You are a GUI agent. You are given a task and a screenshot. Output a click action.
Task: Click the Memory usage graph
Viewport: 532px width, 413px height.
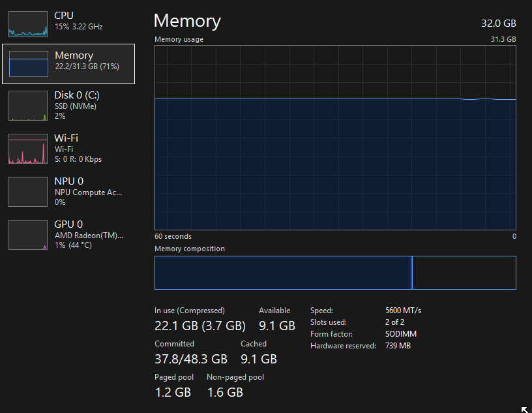(x=335, y=138)
